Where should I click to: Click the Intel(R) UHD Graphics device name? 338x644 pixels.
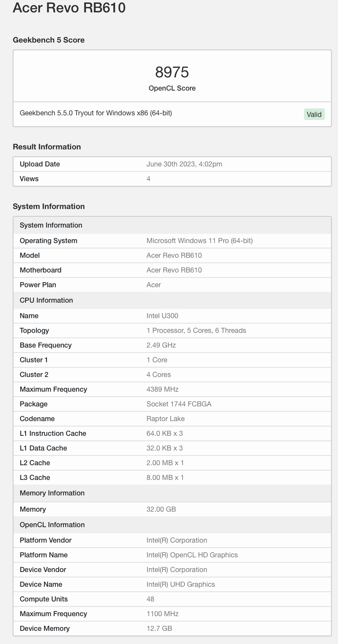tap(181, 584)
